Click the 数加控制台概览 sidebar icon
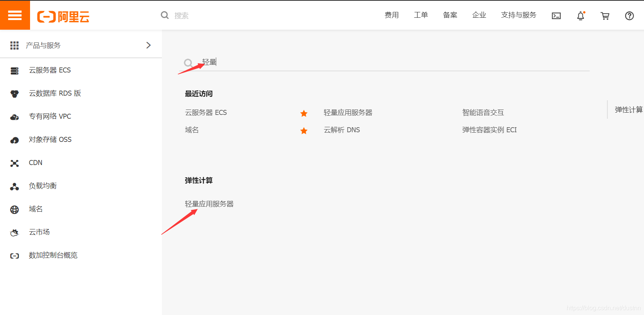644x315 pixels. (14, 256)
